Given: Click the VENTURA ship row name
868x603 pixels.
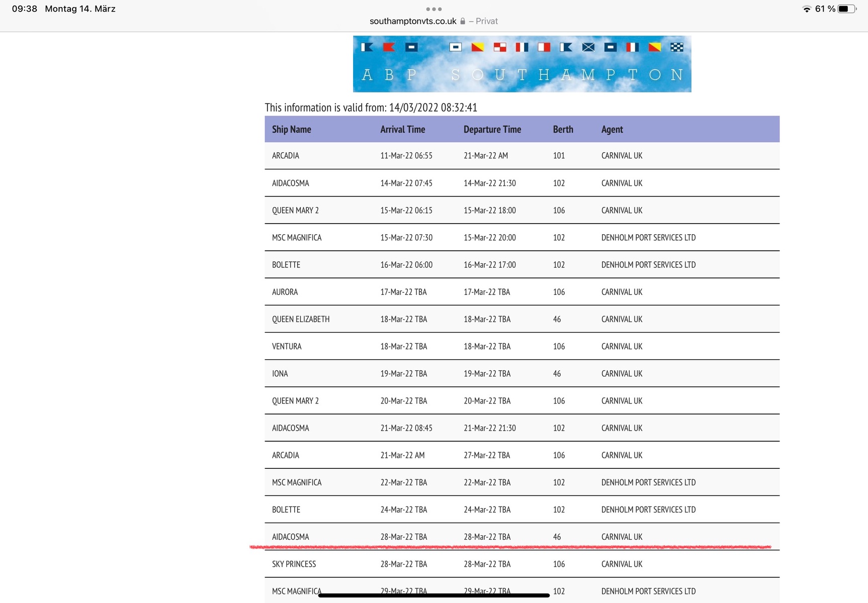Looking at the screenshot, I should 287,346.
